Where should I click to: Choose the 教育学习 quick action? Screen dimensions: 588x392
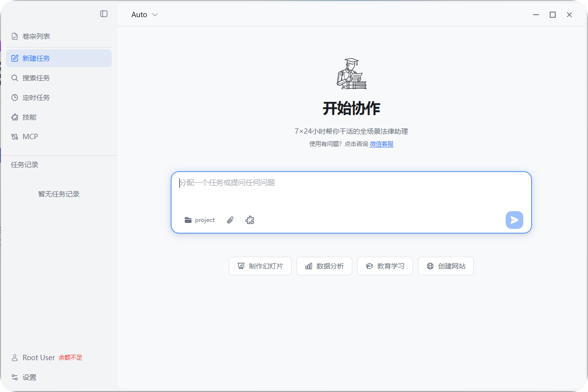tap(385, 266)
